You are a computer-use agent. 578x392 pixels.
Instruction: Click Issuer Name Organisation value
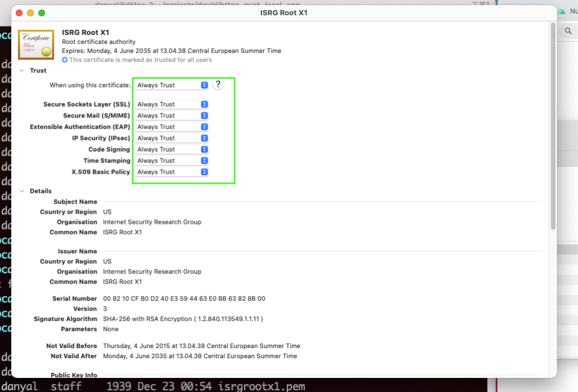click(152, 271)
